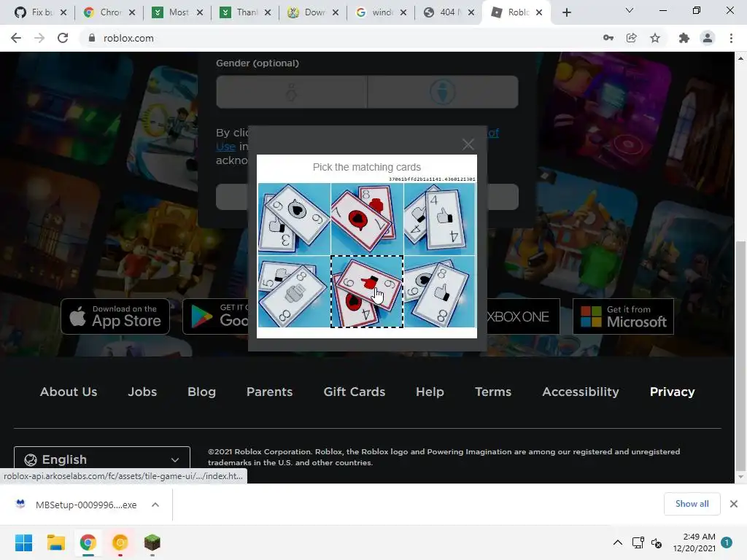Open the Get it on Google Play badge
The height and width of the screenshot is (560, 747).
[215, 316]
